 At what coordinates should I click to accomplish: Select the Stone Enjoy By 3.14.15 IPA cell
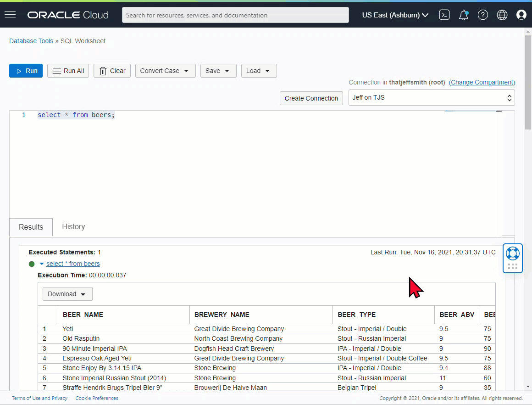(x=124, y=368)
